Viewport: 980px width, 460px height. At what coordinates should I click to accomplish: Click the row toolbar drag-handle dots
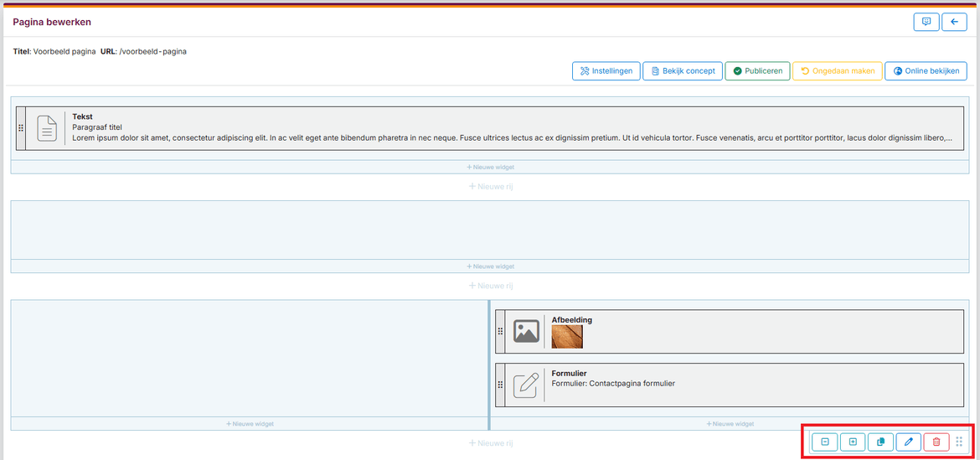960,442
